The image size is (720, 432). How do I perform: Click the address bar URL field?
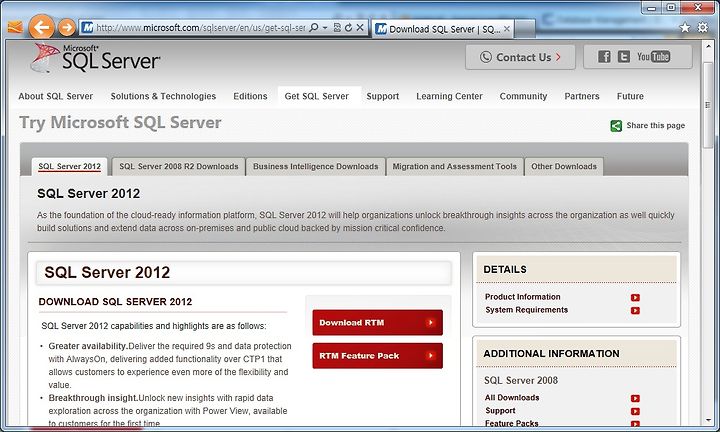tap(201, 28)
